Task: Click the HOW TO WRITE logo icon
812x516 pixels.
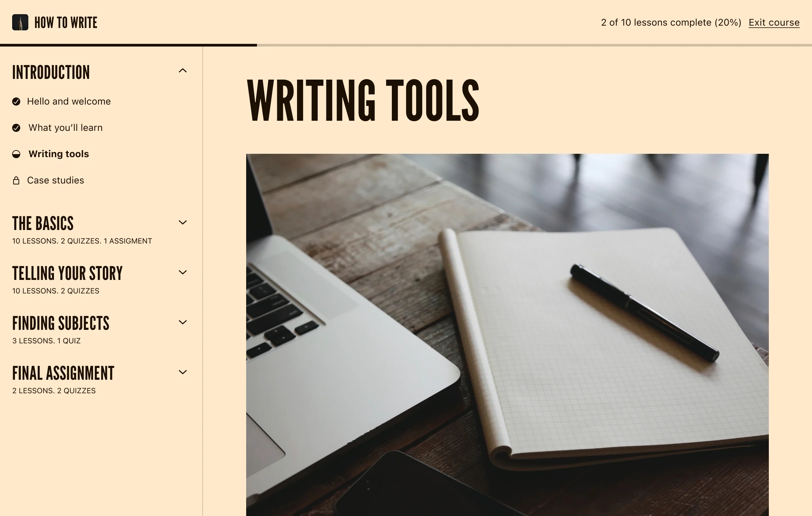Action: click(20, 23)
